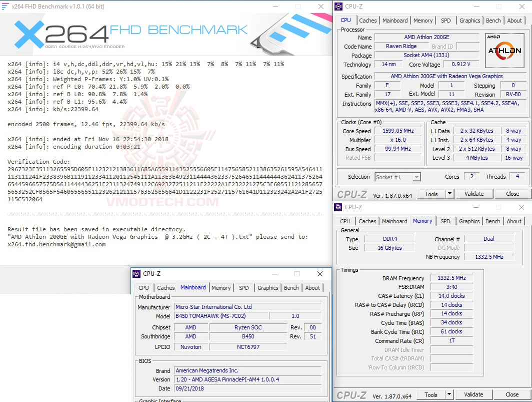Click the CPU-Z app icon in Memory window
Image resolution: width=532 pixels, height=402 pixels.
pos(338,207)
